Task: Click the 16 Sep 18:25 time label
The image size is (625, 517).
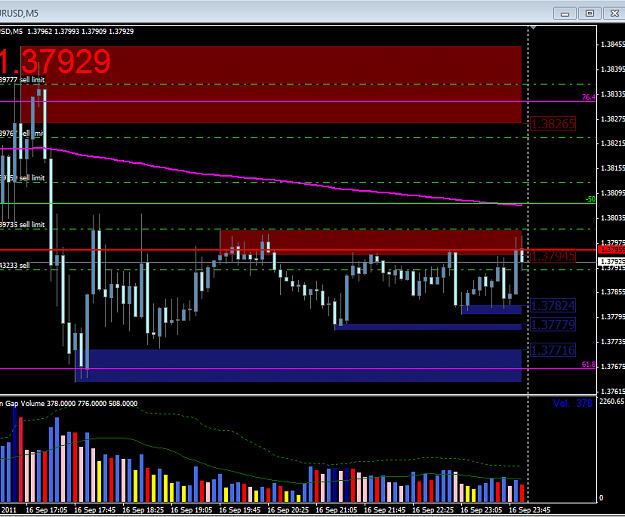Action: pyautogui.click(x=143, y=510)
